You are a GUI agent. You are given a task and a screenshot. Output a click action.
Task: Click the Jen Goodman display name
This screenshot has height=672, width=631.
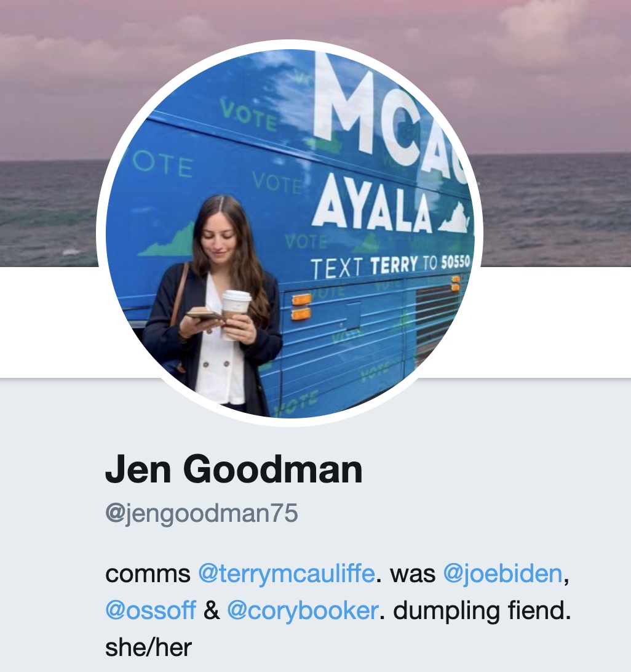[x=234, y=470]
